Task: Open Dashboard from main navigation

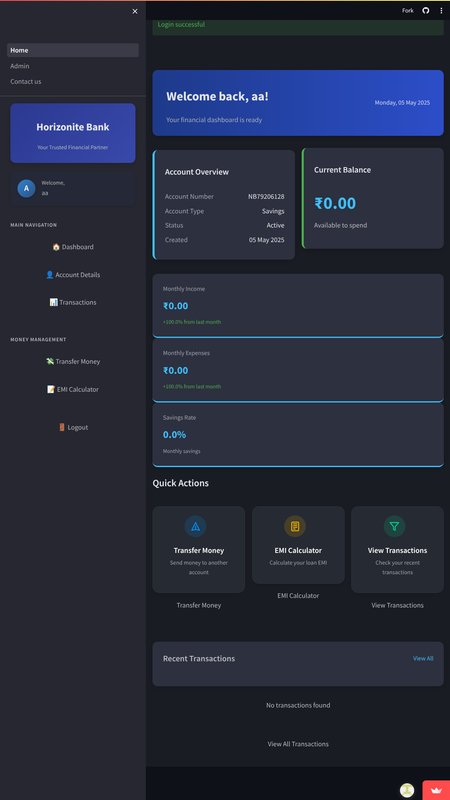Action: [73, 247]
